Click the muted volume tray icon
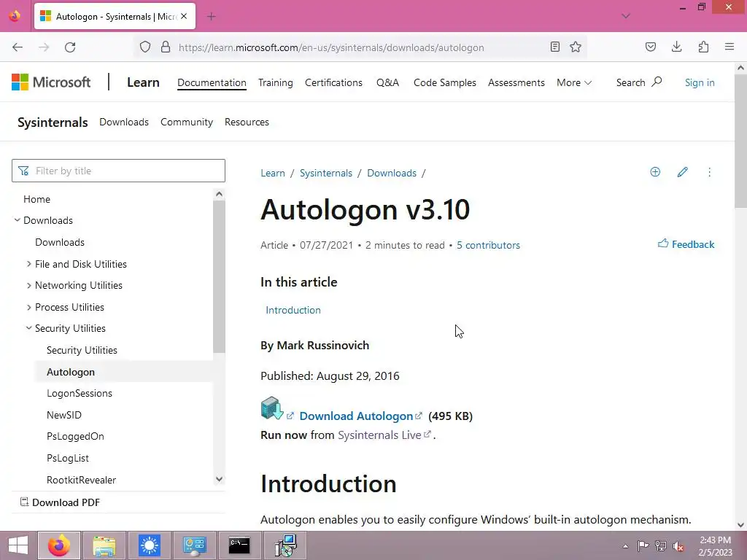Screen dimensions: 747x560 click(678, 546)
